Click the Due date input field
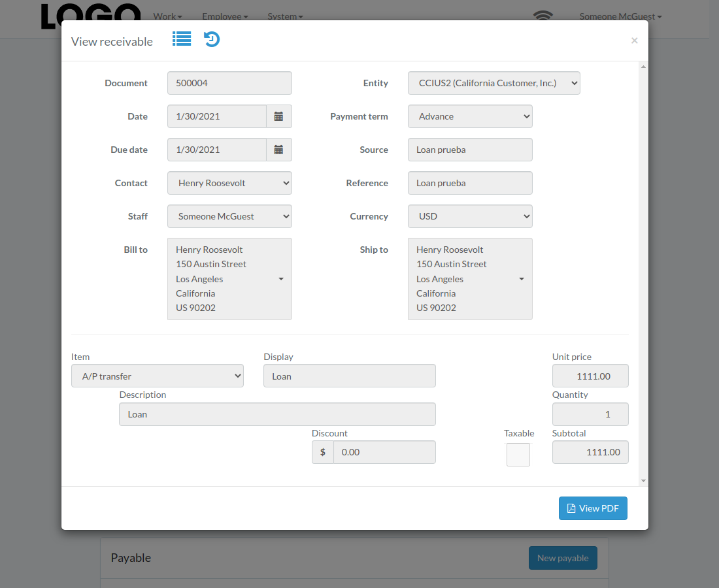This screenshot has height=588, width=719. click(x=217, y=150)
